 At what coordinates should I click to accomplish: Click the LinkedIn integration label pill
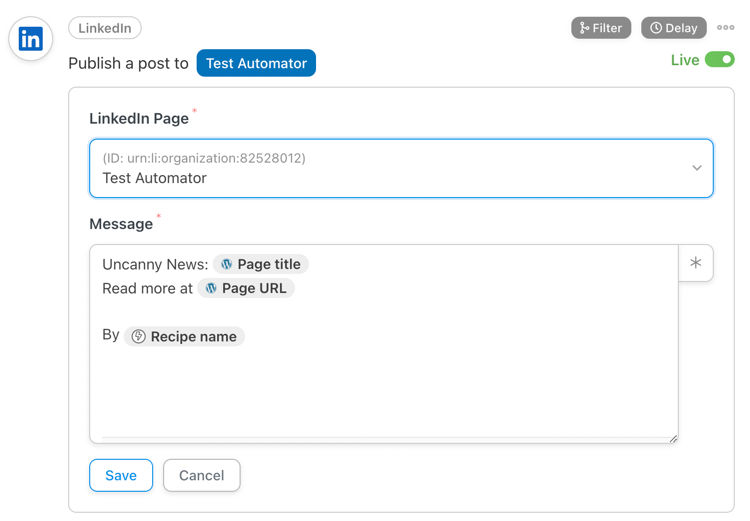(105, 28)
